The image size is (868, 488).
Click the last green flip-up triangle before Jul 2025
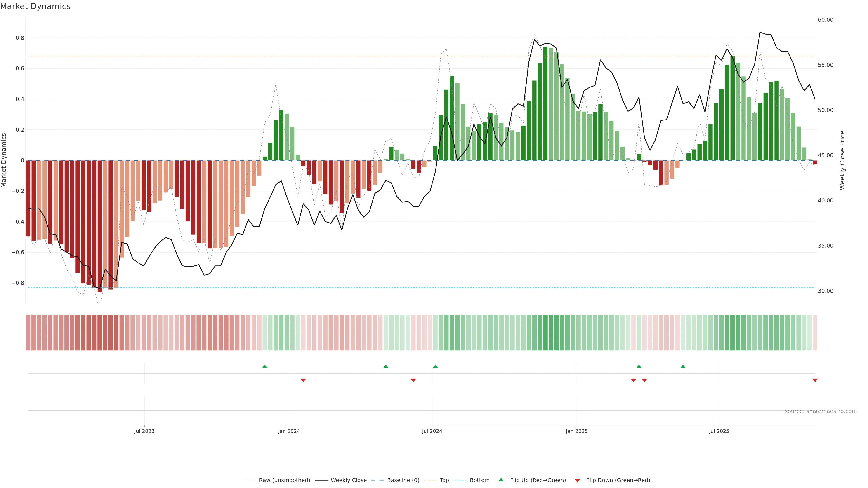pos(683,366)
